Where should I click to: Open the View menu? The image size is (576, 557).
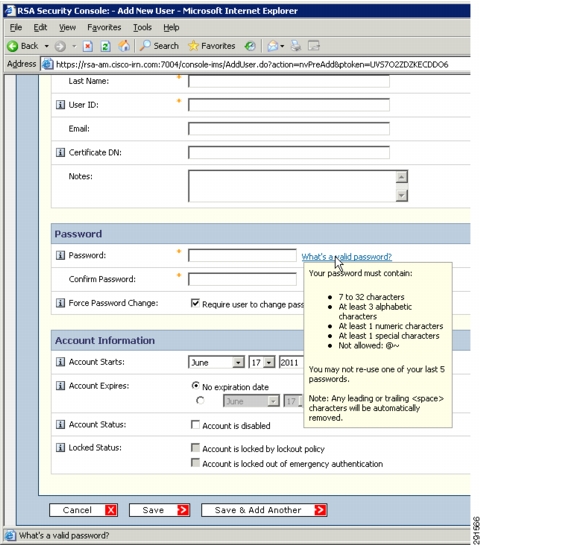click(67, 28)
